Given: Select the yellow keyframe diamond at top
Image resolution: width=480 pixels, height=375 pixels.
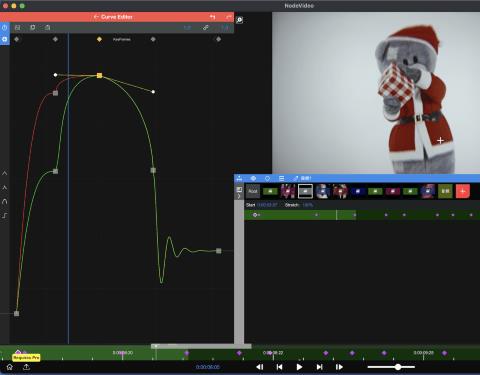Looking at the screenshot, I should point(99,39).
